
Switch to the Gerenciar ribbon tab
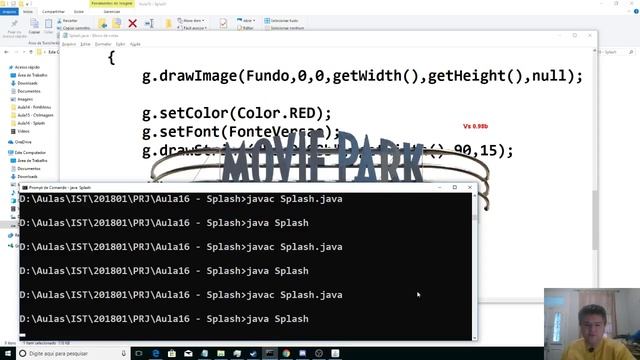[x=111, y=12]
